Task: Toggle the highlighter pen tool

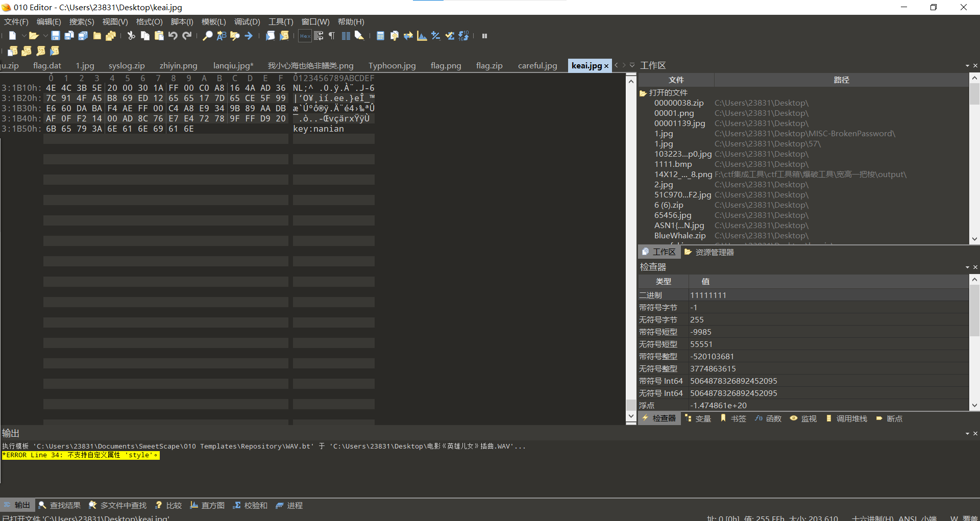Action: [x=359, y=36]
